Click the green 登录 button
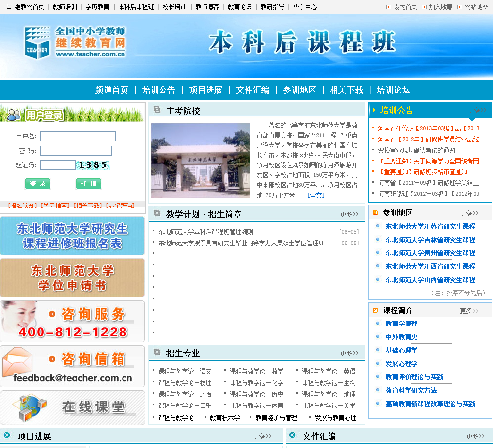Image resolution: width=493 pixels, height=448 pixels. (38, 184)
